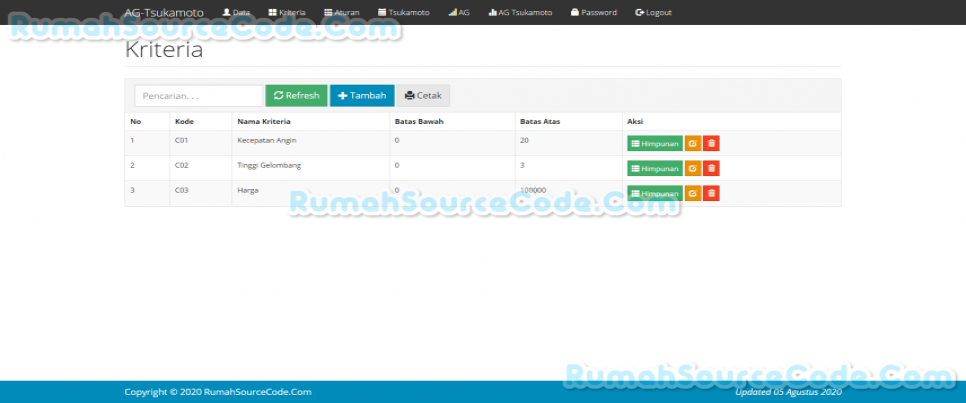This screenshot has height=403, width=966.
Task: Click the green Refresh button
Action: click(296, 95)
